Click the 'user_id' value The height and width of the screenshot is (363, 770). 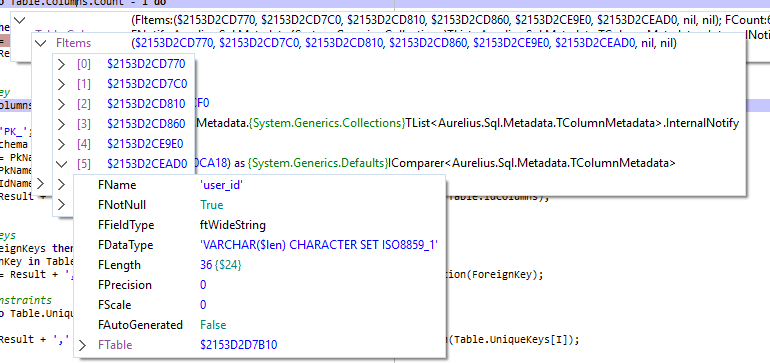coord(221,185)
